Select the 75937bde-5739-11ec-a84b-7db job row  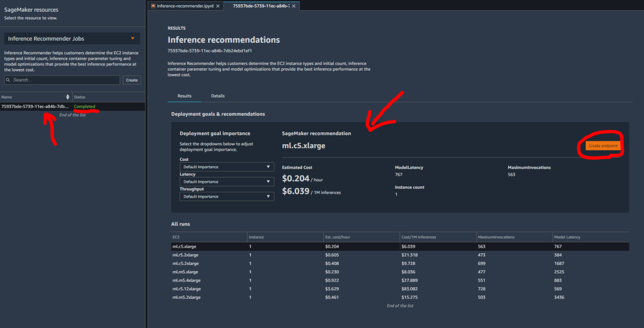(72, 107)
